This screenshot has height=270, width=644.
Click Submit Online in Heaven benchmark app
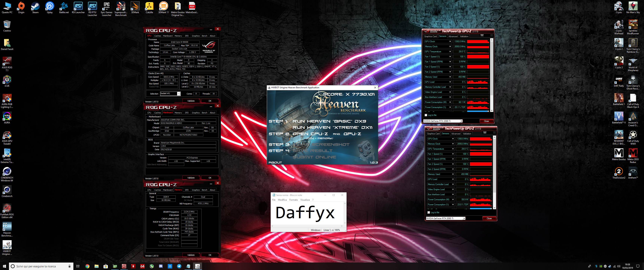(314, 157)
